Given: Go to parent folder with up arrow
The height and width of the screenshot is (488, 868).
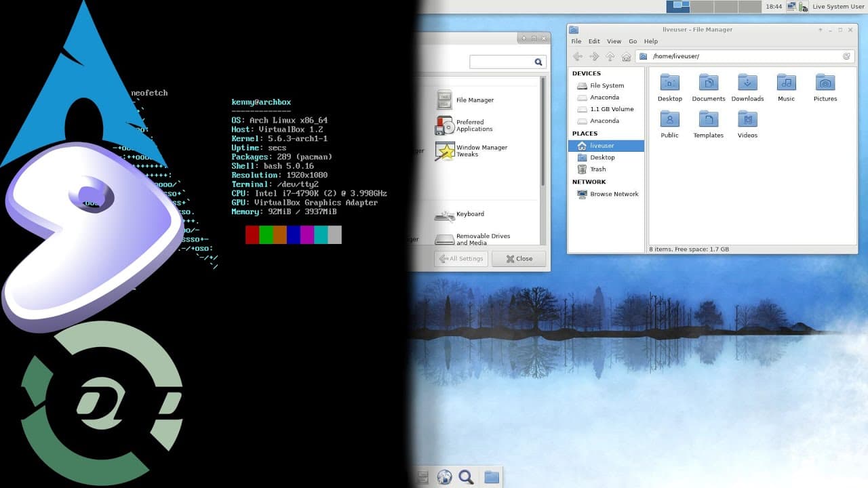Looking at the screenshot, I should point(610,57).
